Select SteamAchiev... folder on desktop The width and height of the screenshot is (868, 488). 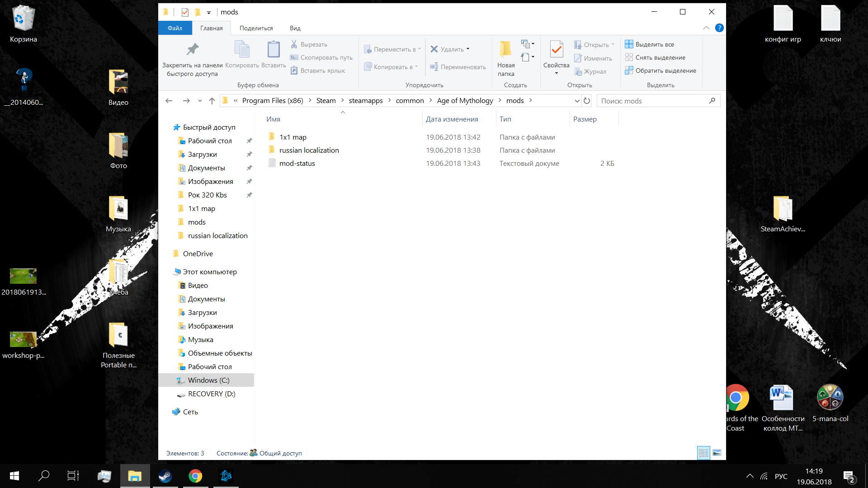783,214
